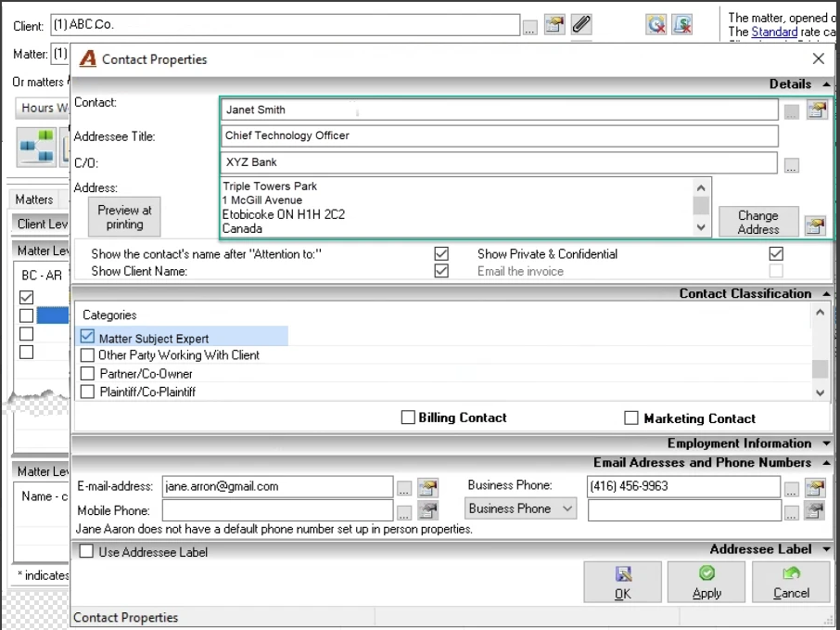840x630 pixels.
Task: Collapse the Contact Classification section
Action: tap(827, 294)
